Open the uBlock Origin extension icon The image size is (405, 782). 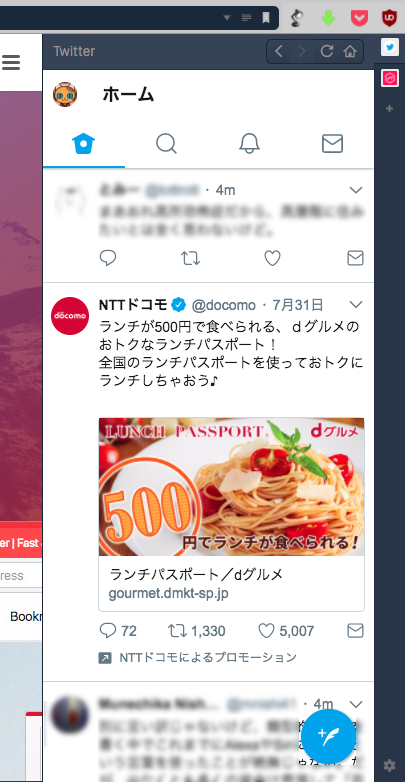coord(389,18)
